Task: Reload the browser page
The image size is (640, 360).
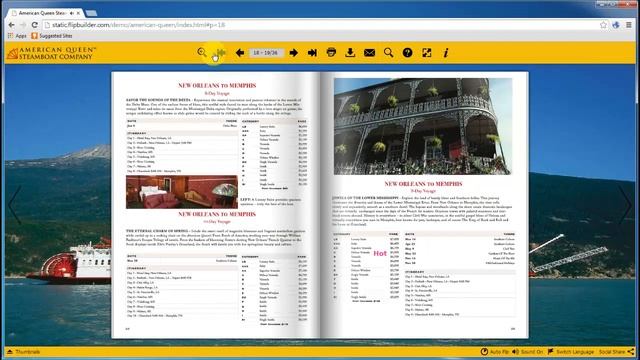Action: click(35, 25)
